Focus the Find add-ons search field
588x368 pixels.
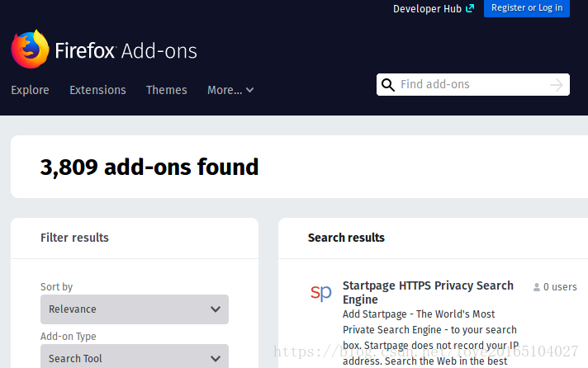click(473, 85)
